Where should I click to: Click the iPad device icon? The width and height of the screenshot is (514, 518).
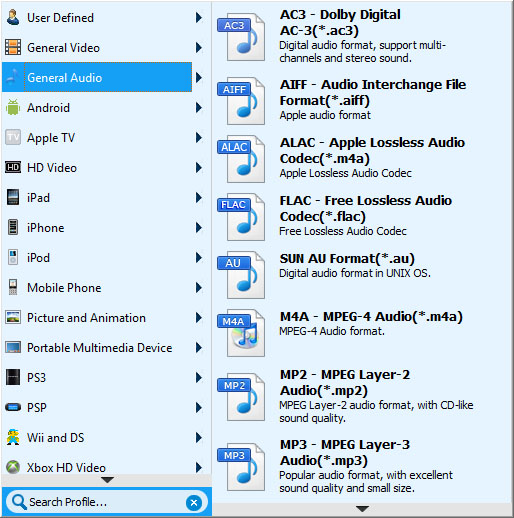13,197
